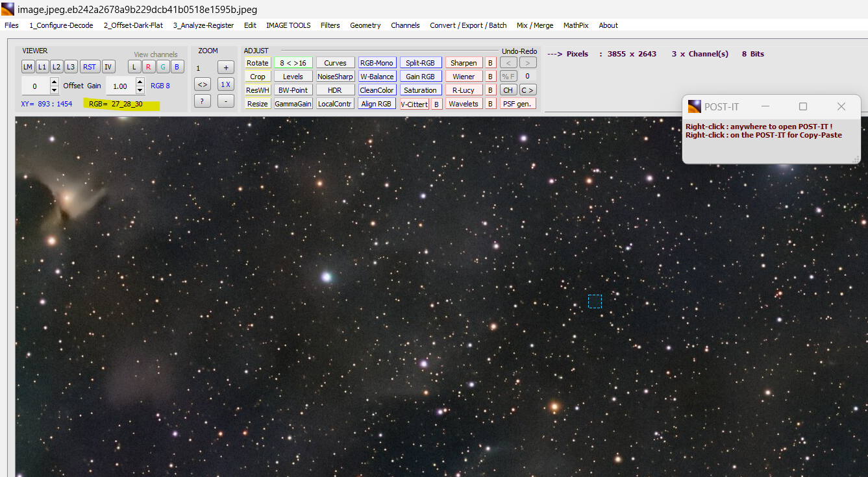The height and width of the screenshot is (477, 868).
Task: Set zoom to 1X
Action: coord(225,84)
